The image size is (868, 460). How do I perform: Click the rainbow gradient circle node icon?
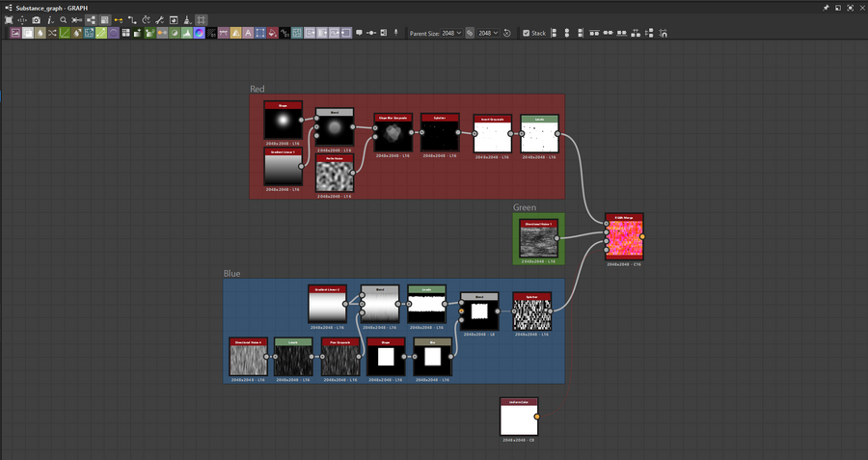(x=199, y=33)
